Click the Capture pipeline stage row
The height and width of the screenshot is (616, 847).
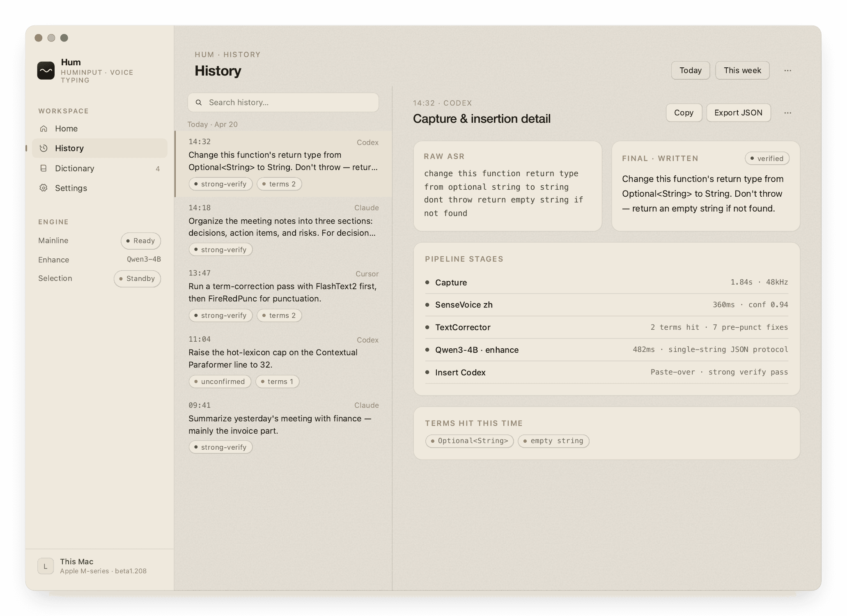pyautogui.click(x=606, y=283)
